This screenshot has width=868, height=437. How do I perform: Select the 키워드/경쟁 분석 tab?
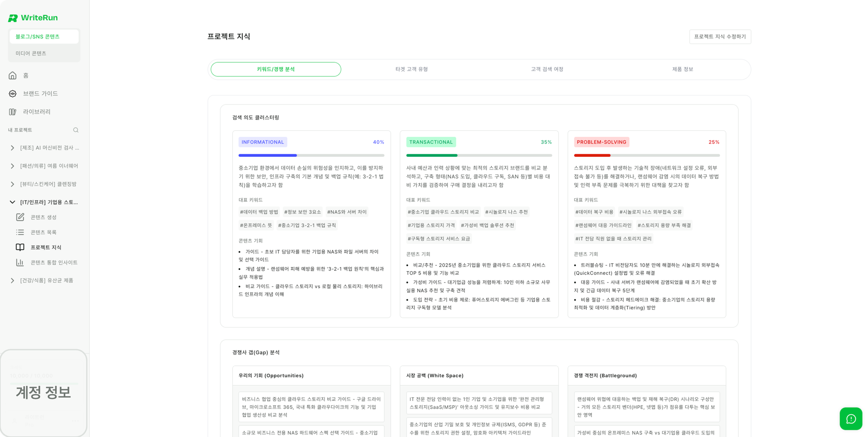pos(276,69)
